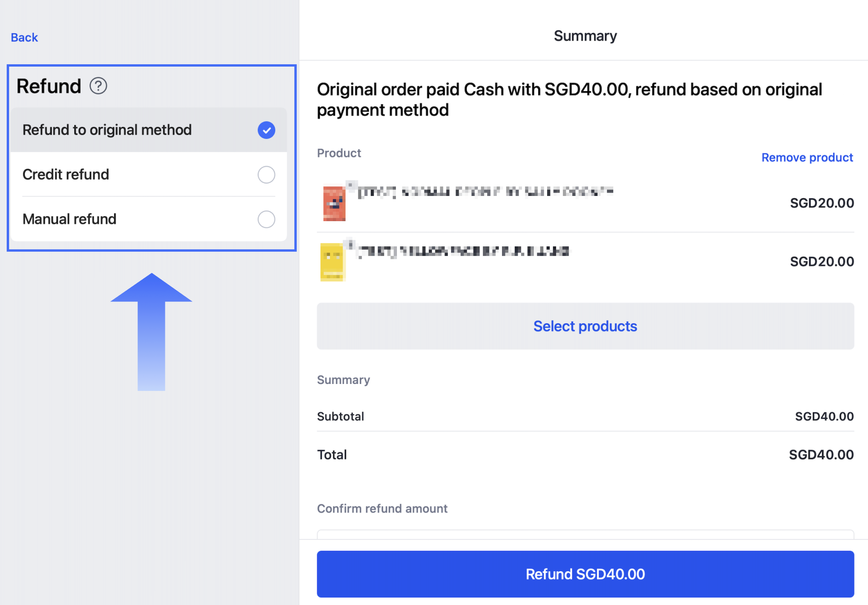Confirm with the Refund SGD40.00 button

(x=585, y=574)
